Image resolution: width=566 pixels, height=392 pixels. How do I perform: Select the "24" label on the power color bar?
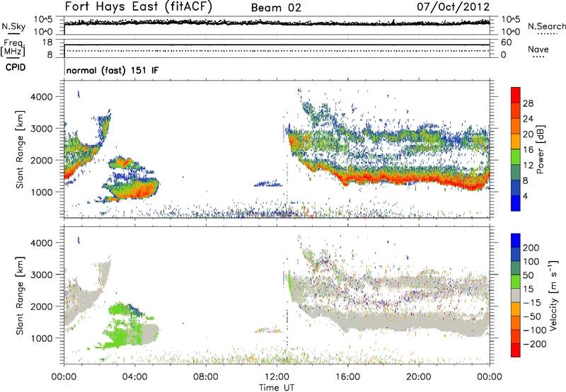[x=528, y=119]
